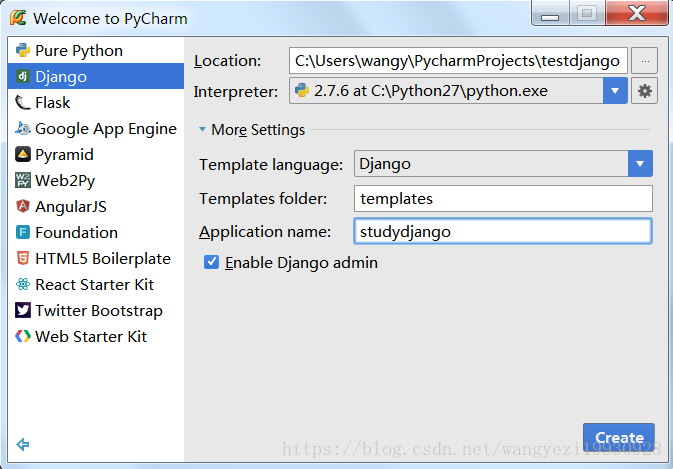Choose the Flask project type
673x469 pixels.
(x=96, y=103)
